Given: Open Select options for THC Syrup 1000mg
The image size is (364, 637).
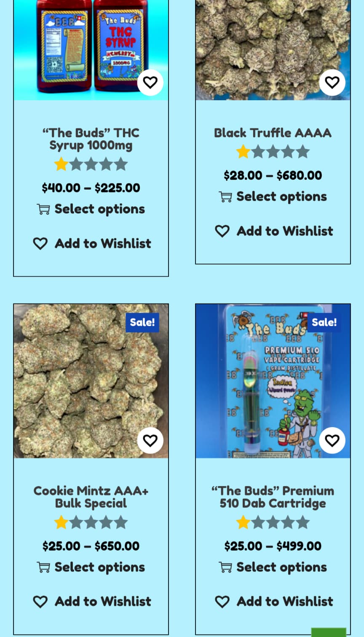Looking at the screenshot, I should 99,209.
